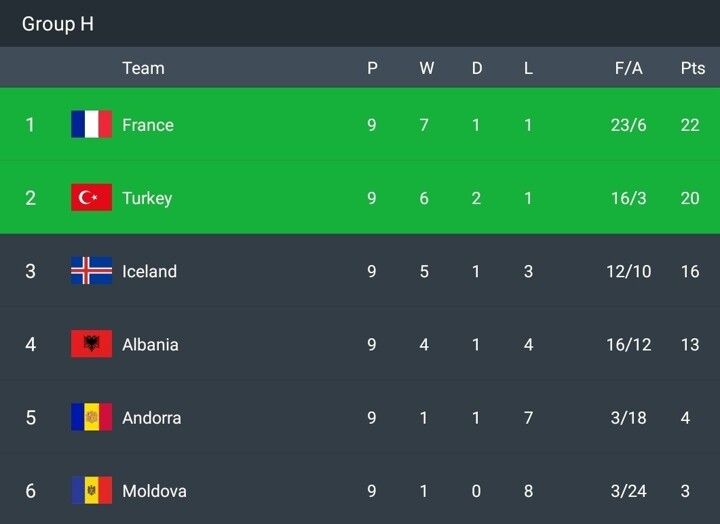Click the Turkey flag icon

[x=91, y=198]
